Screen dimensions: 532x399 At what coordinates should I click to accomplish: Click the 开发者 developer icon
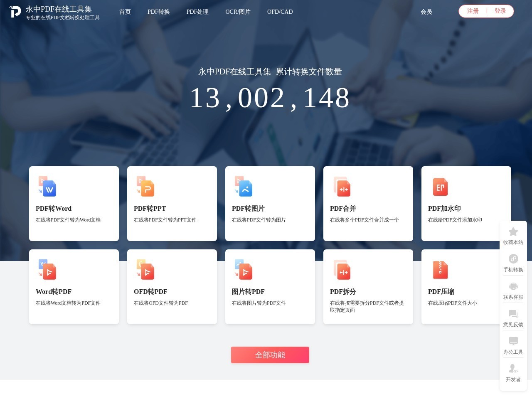tap(513, 369)
